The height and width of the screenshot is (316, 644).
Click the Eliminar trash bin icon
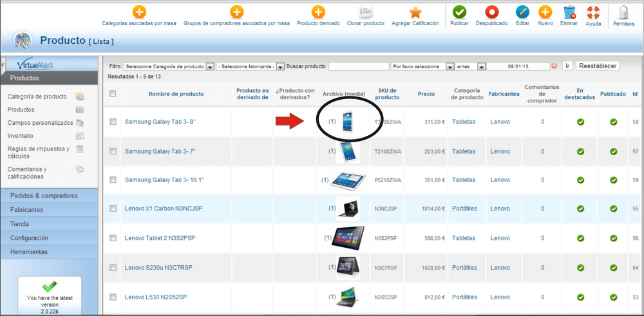[x=569, y=12]
